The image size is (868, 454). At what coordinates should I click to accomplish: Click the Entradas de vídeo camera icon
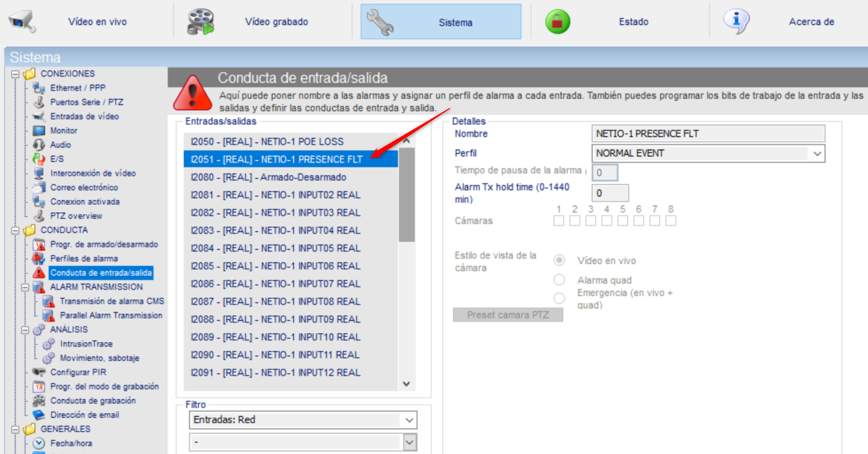pos(39,116)
